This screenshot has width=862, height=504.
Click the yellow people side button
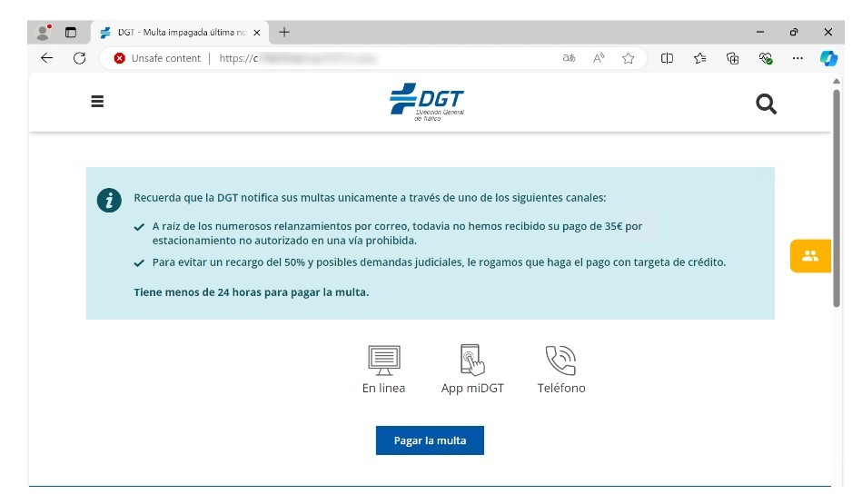810,256
